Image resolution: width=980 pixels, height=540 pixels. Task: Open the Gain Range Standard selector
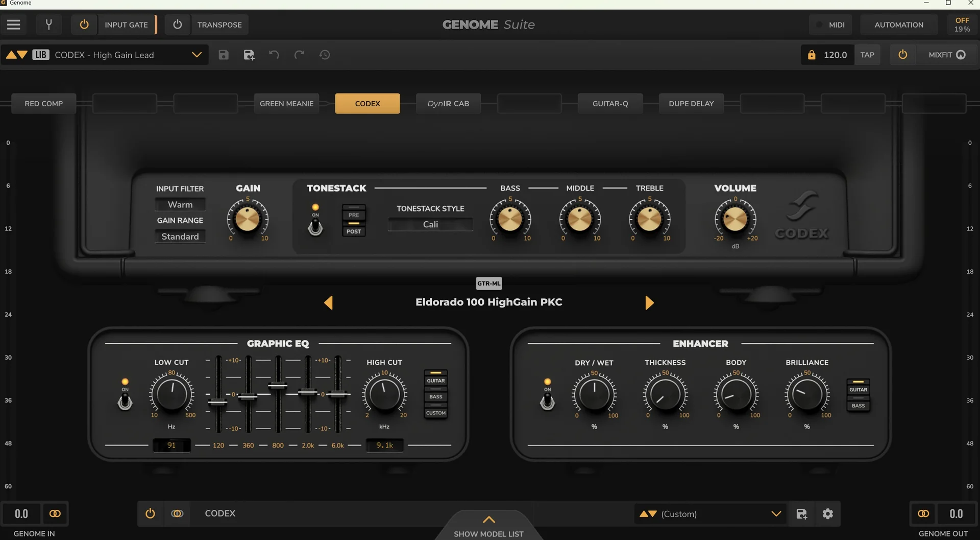coord(180,236)
